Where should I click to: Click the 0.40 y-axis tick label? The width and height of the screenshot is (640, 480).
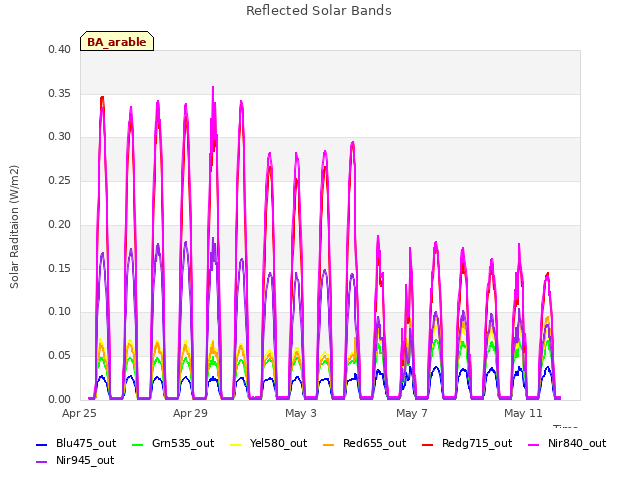click(59, 50)
